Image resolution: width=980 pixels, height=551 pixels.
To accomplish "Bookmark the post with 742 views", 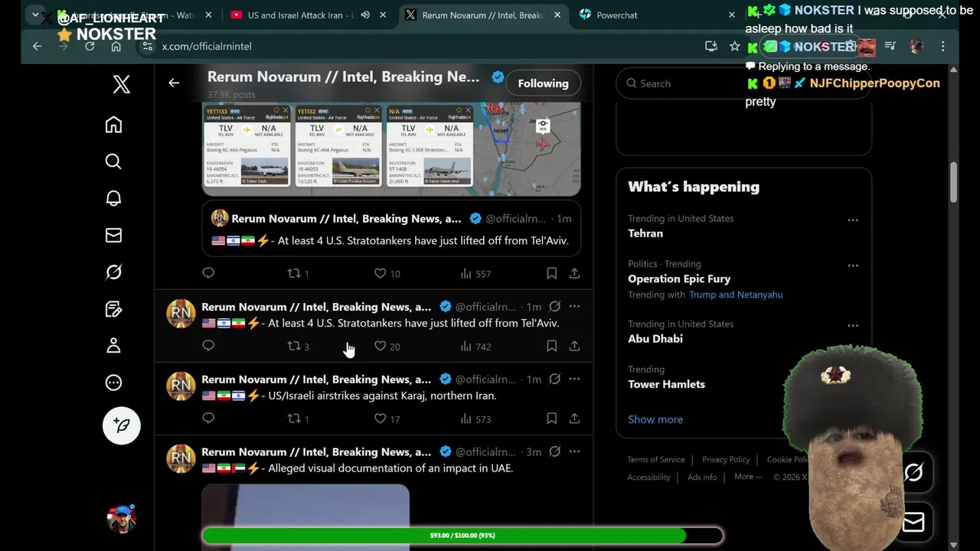I will [551, 346].
